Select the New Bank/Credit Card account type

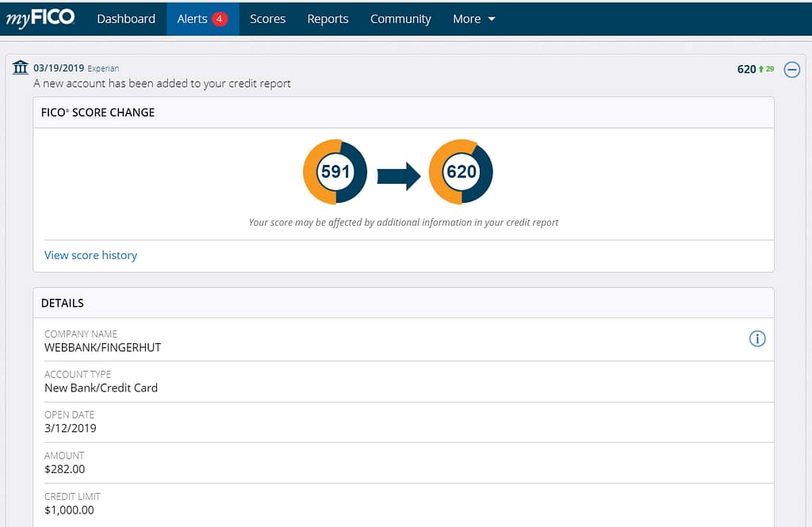pos(101,388)
